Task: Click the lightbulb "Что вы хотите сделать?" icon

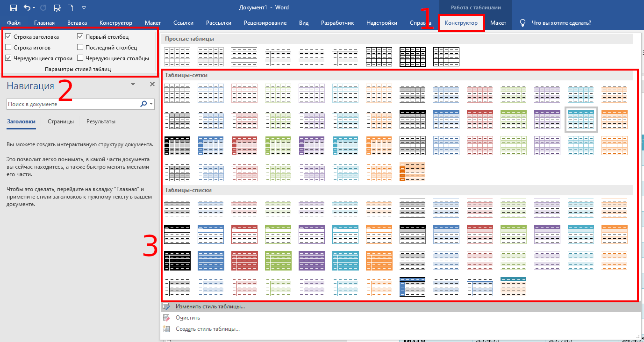Action: [x=522, y=23]
